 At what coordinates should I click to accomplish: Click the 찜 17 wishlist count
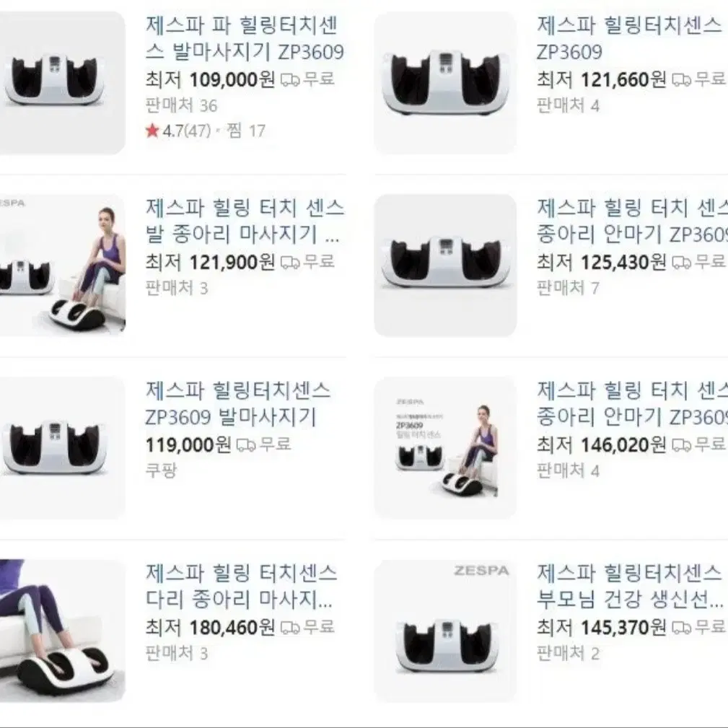tap(245, 131)
